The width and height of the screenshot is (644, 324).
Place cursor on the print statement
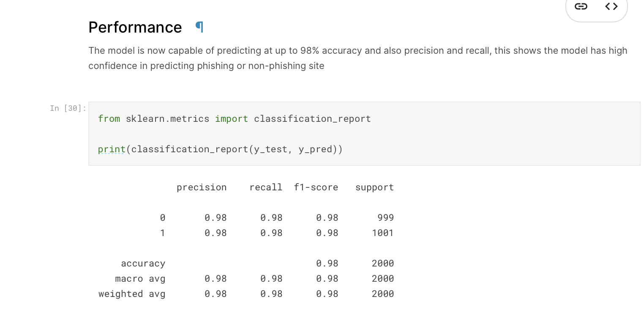tap(112, 149)
